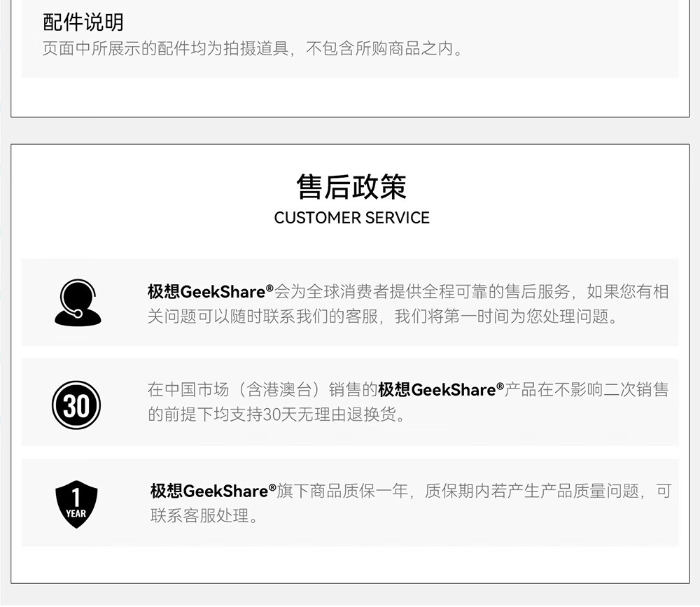Viewport: 700px width, 607px height.
Task: Click the customer service headset icon
Action: (x=78, y=302)
